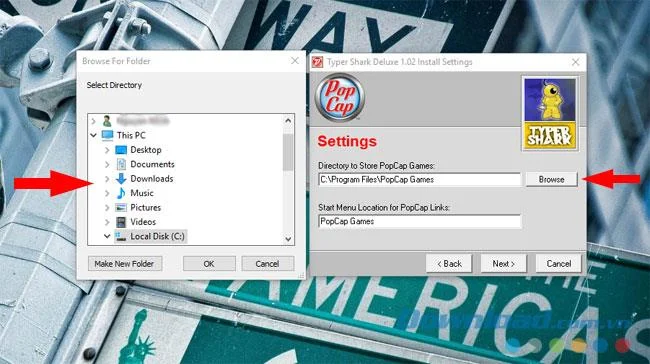Click the installer title bar app icon
Screen dimensions: 650x364
point(318,62)
